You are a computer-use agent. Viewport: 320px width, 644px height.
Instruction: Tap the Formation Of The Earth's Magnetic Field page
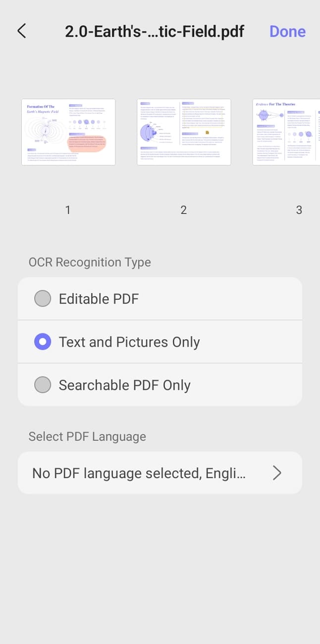coord(68,131)
